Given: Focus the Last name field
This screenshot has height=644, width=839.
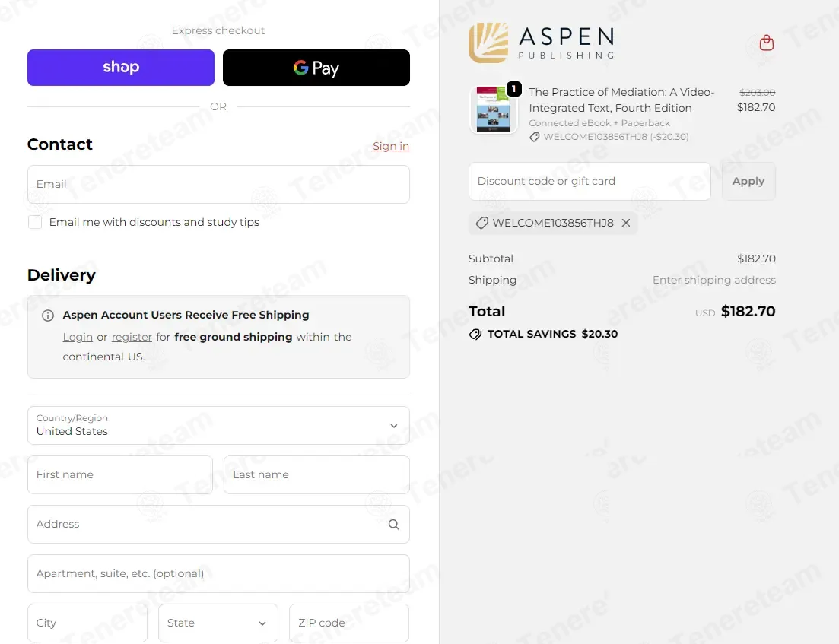Looking at the screenshot, I should pyautogui.click(x=316, y=474).
